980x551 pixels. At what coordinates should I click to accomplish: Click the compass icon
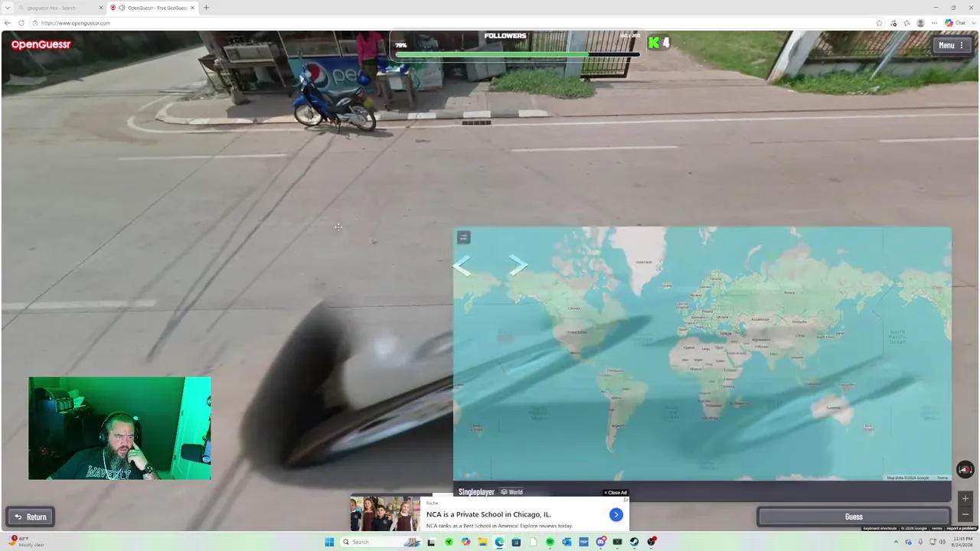pos(965,469)
